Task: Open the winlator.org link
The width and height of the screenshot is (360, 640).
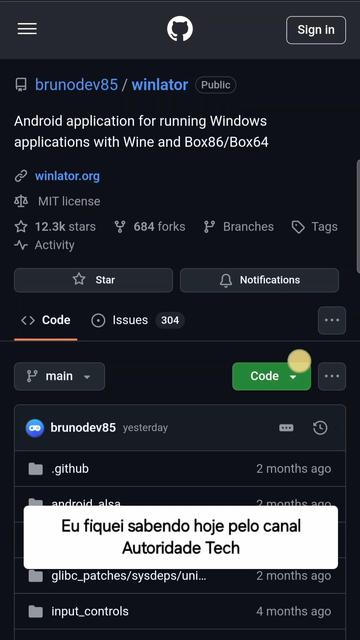Action: (x=67, y=176)
